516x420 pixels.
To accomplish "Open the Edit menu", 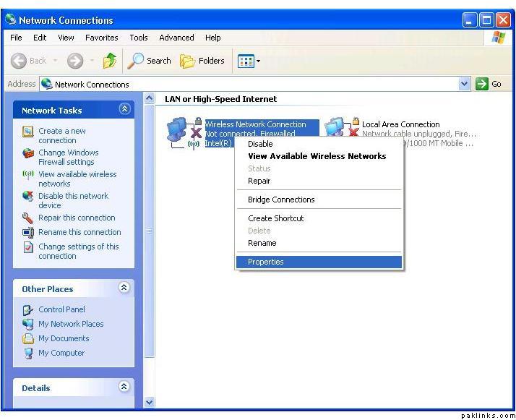I will point(40,38).
